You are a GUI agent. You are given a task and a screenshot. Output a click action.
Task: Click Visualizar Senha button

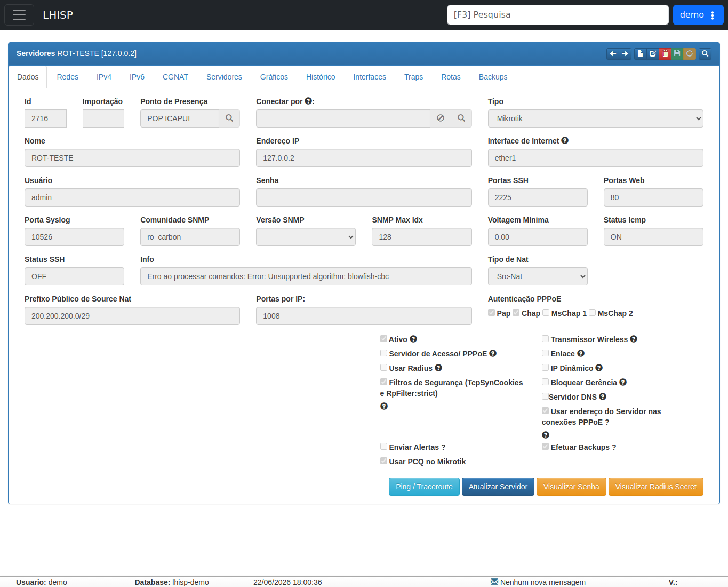[571, 487]
